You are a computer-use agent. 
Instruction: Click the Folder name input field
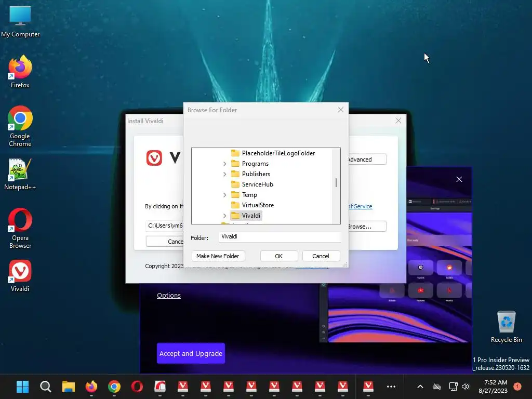[280, 237]
